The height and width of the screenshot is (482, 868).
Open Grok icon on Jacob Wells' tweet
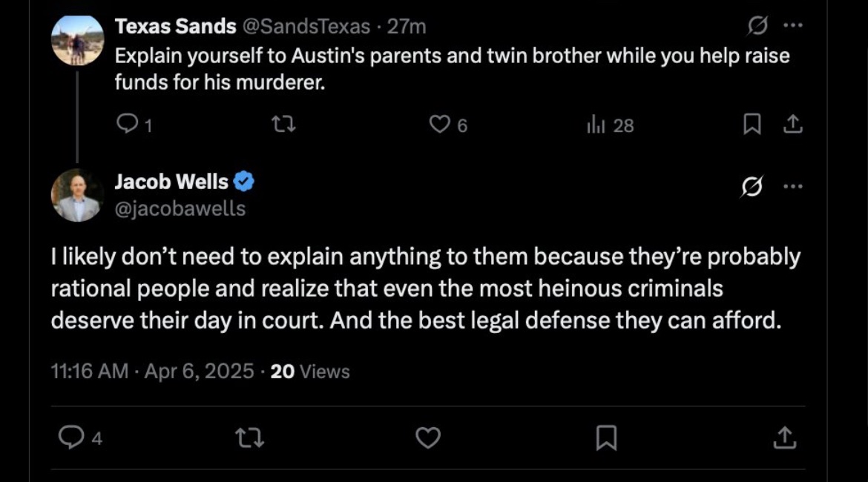(752, 188)
